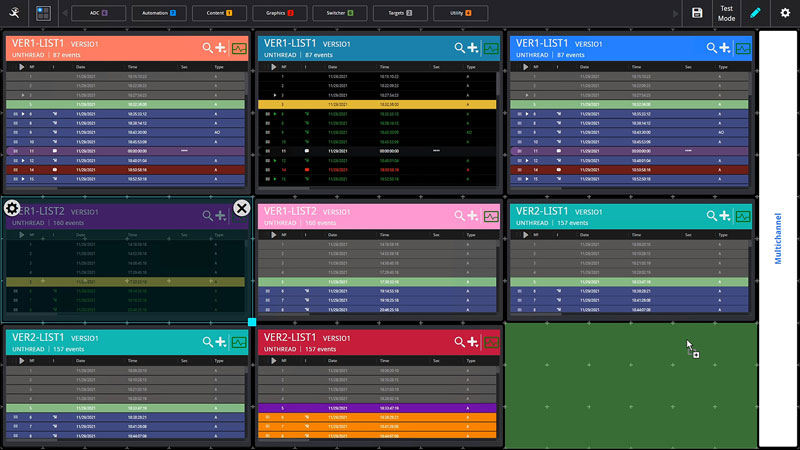The height and width of the screenshot is (450, 800).
Task: Select the Switcher tab
Action: tap(340, 13)
